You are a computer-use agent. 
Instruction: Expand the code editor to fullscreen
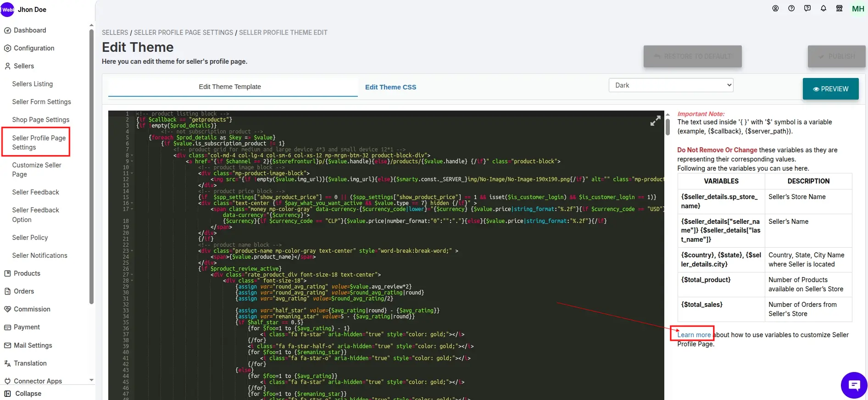pyautogui.click(x=656, y=121)
